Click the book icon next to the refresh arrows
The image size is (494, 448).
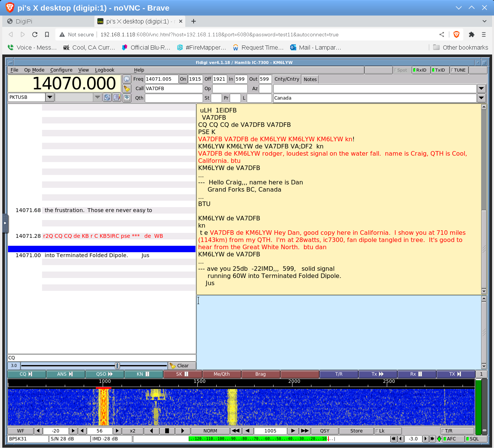point(117,98)
